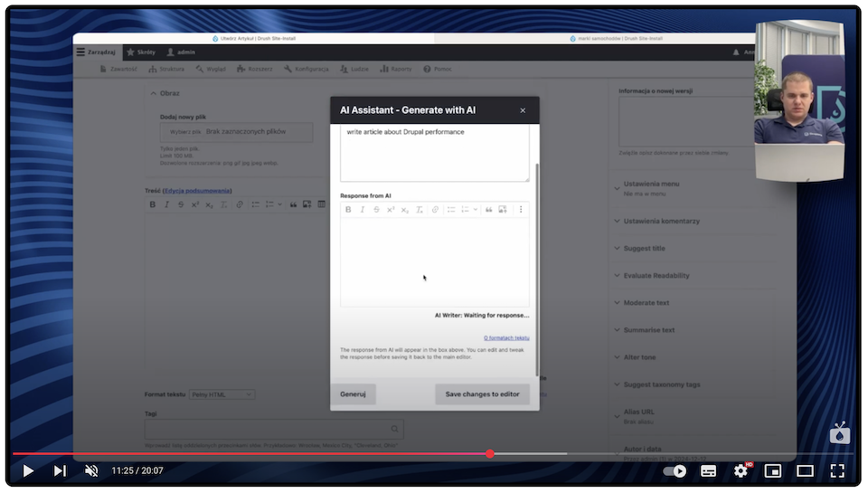
Task: Expand Ustawienia komentarzy section
Action: click(x=662, y=221)
